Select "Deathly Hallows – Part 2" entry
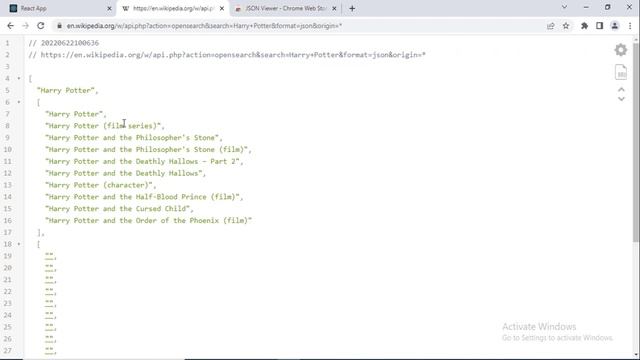640x360 pixels. [x=142, y=161]
